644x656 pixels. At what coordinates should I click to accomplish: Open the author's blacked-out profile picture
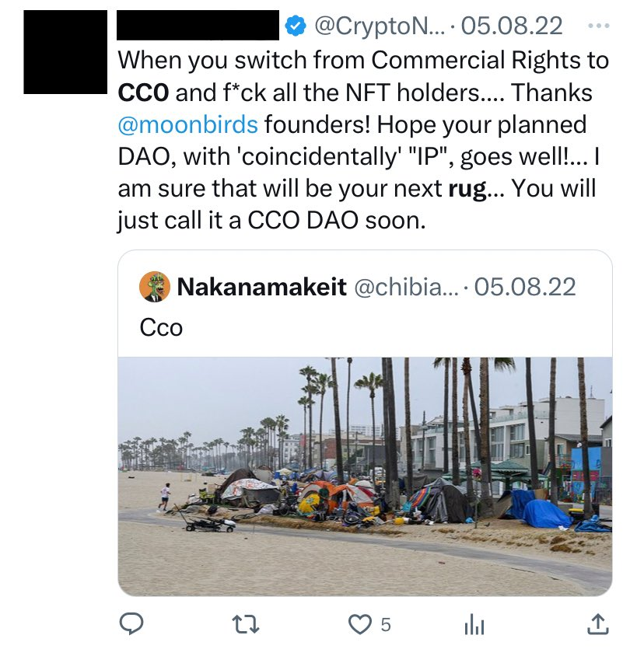[65, 52]
